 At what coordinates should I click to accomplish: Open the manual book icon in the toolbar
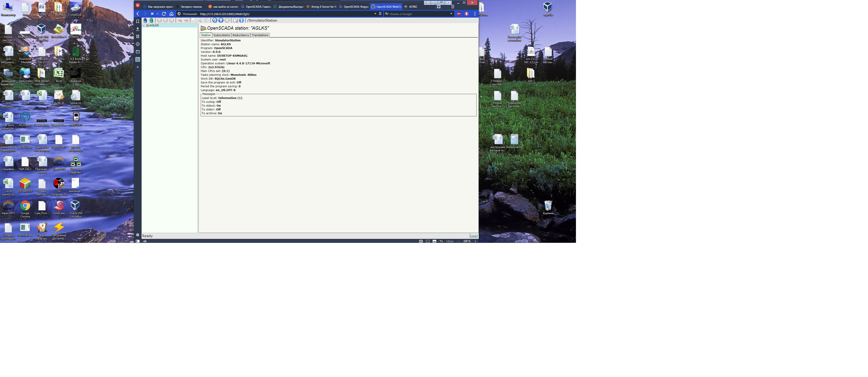235,20
